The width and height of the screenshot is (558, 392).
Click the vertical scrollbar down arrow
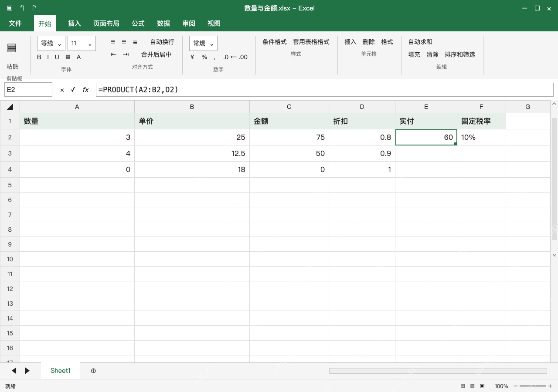coord(555,255)
